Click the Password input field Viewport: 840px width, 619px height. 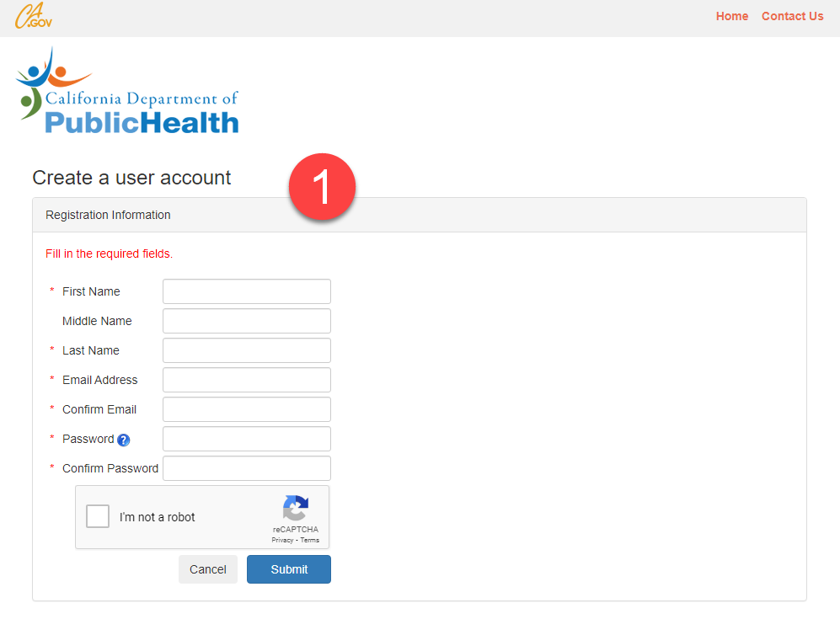246,439
